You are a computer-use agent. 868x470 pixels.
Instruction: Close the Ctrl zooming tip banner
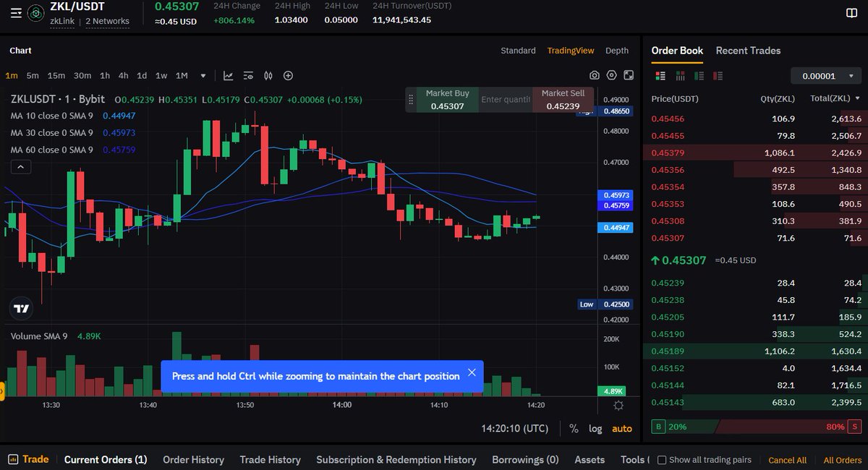tap(472, 372)
